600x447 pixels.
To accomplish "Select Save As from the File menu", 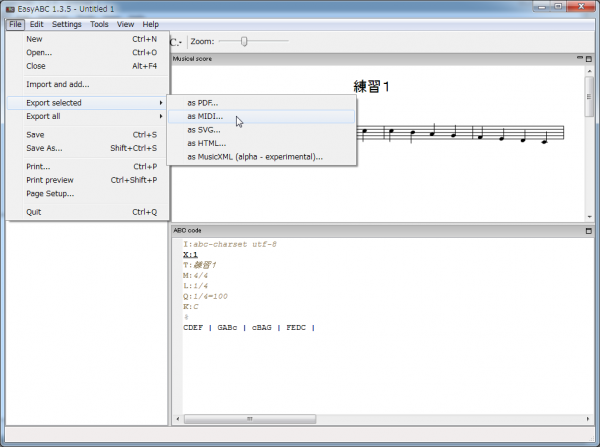I will [44, 148].
